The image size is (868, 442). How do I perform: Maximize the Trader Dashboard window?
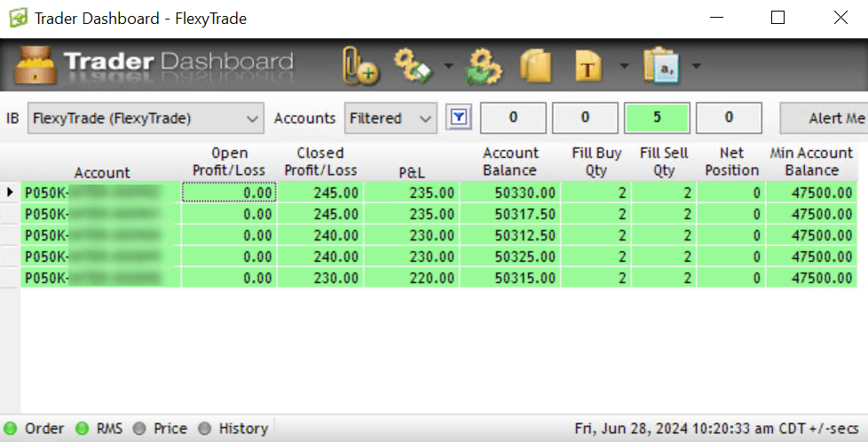pyautogui.click(x=777, y=18)
